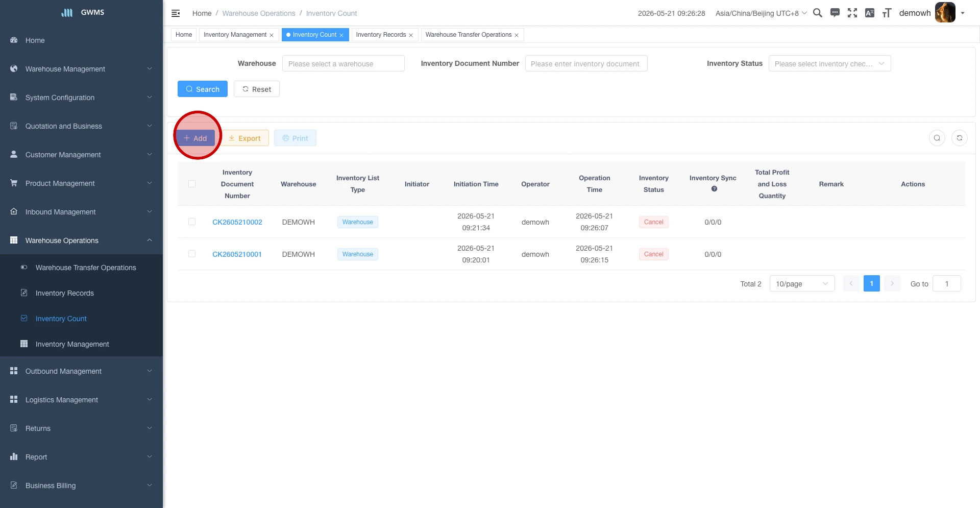Click the Home breadcrumb link
The height and width of the screenshot is (508, 980).
click(x=202, y=13)
